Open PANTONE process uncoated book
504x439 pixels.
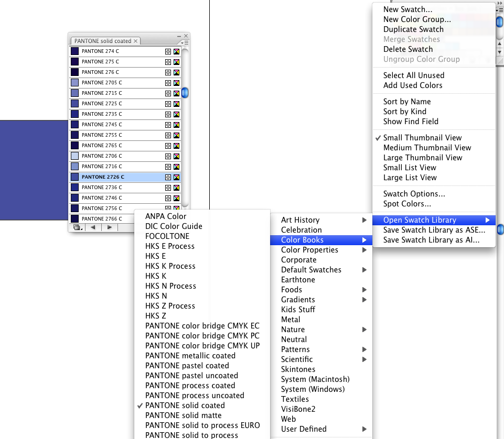pyautogui.click(x=195, y=396)
